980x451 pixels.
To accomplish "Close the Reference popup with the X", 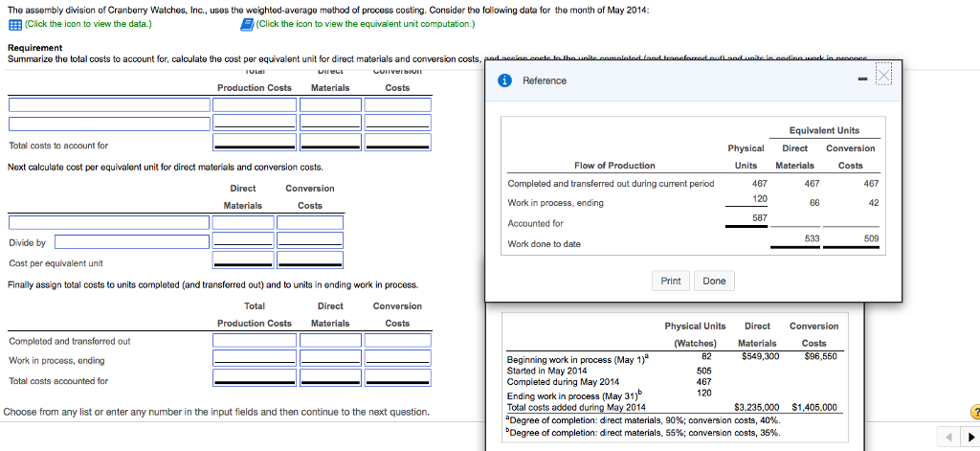I will click(883, 76).
